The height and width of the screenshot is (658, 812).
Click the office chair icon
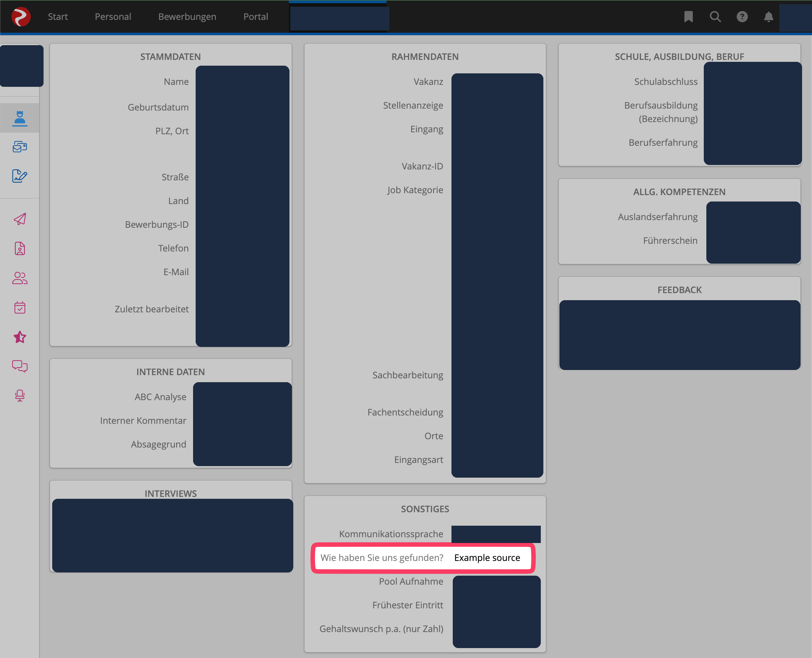click(x=20, y=396)
